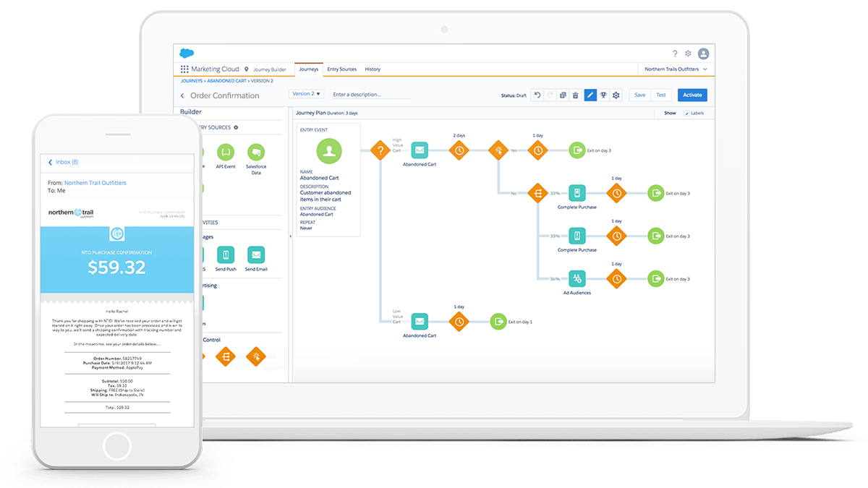Open the trophy goals icon
868x488 pixels.
pyautogui.click(x=603, y=95)
